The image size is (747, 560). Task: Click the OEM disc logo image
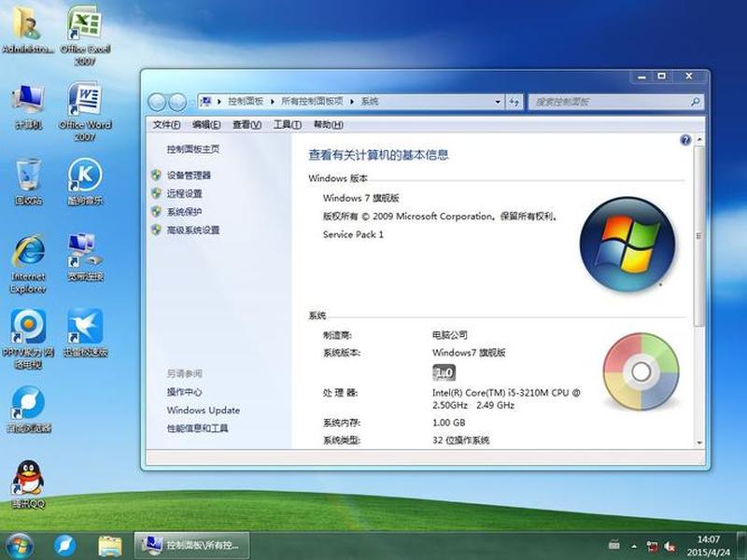641,371
